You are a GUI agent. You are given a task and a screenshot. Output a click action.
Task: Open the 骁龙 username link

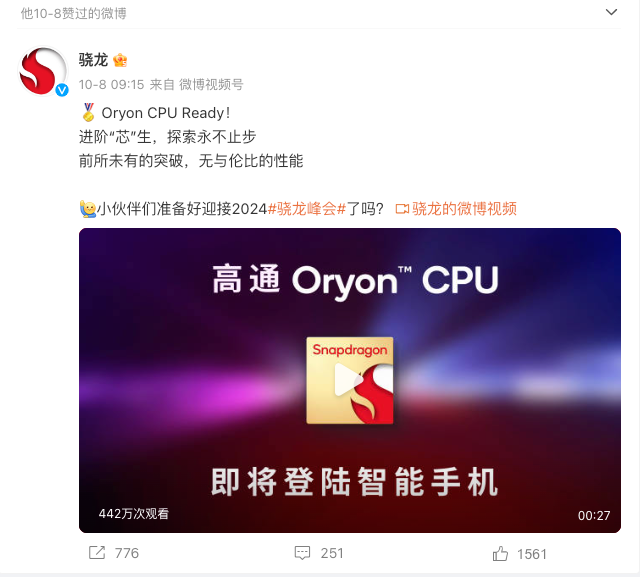point(93,60)
